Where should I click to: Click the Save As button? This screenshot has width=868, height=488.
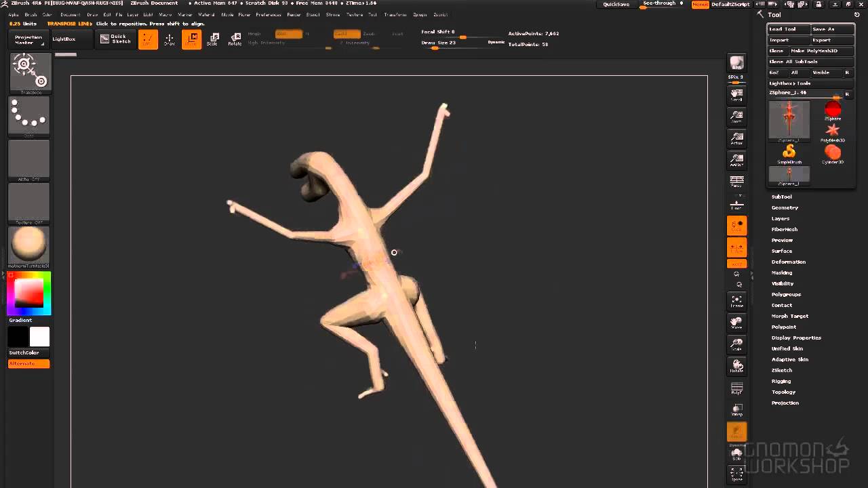[x=833, y=29]
